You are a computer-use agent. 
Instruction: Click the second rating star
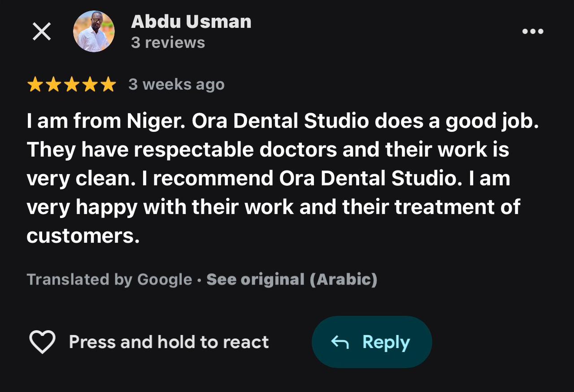pyautogui.click(x=53, y=84)
